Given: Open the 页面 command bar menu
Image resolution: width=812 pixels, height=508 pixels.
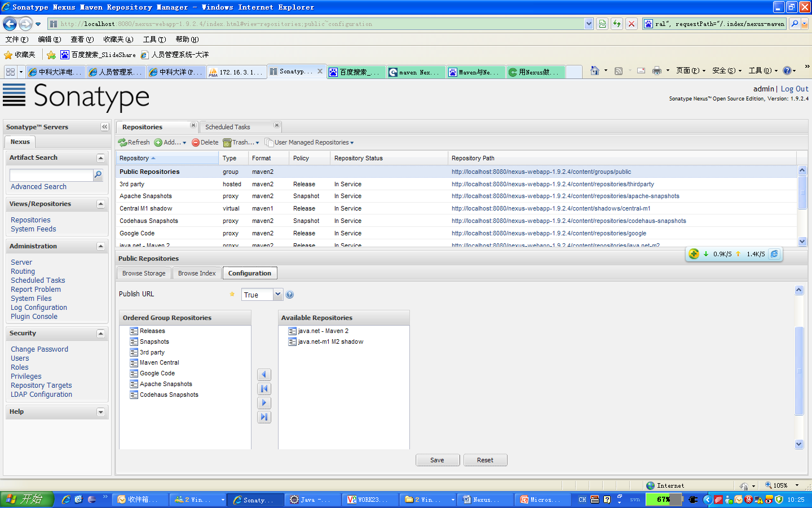Looking at the screenshot, I should click(691, 71).
